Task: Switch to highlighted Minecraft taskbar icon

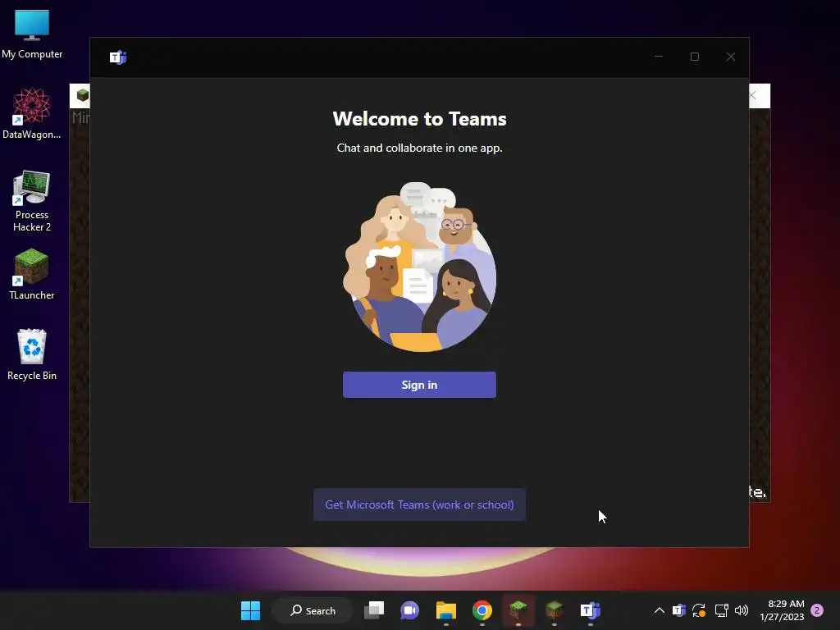Action: point(518,610)
